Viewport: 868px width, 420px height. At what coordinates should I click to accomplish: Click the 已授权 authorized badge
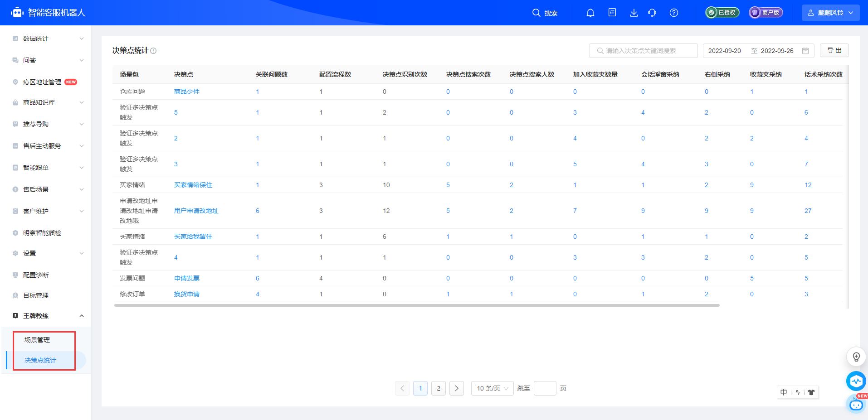pyautogui.click(x=722, y=13)
